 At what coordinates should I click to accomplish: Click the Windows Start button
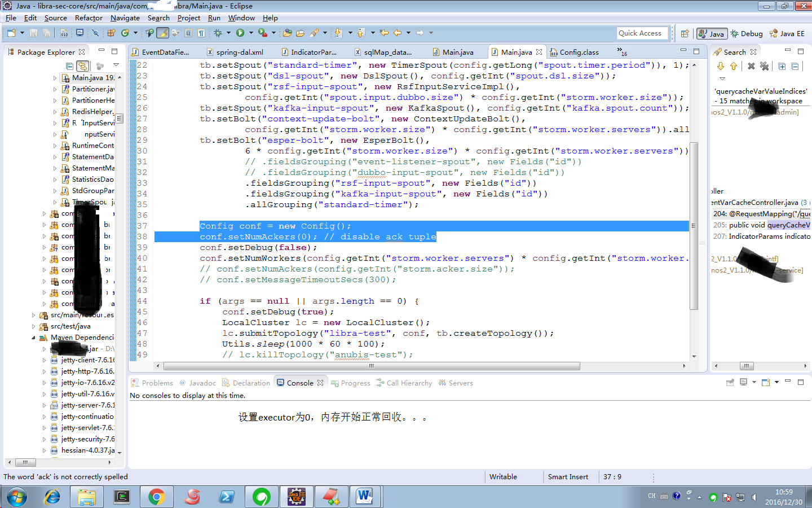(16, 497)
